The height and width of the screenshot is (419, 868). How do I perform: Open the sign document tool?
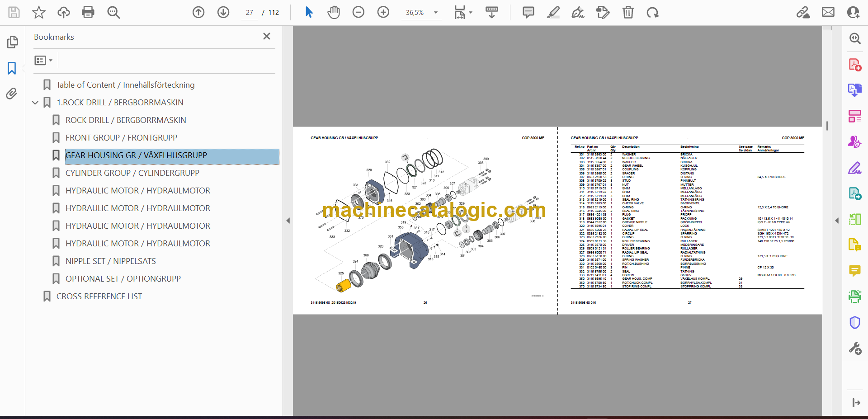(578, 12)
